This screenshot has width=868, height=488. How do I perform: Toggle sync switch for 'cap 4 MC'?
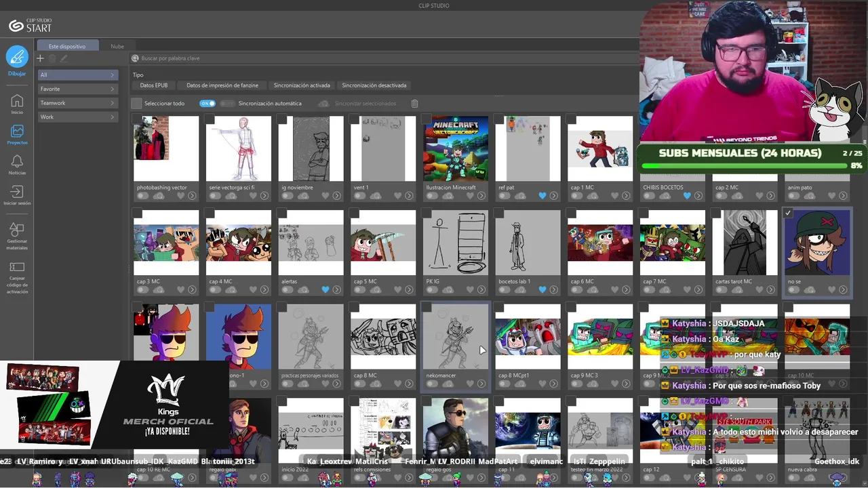point(214,290)
